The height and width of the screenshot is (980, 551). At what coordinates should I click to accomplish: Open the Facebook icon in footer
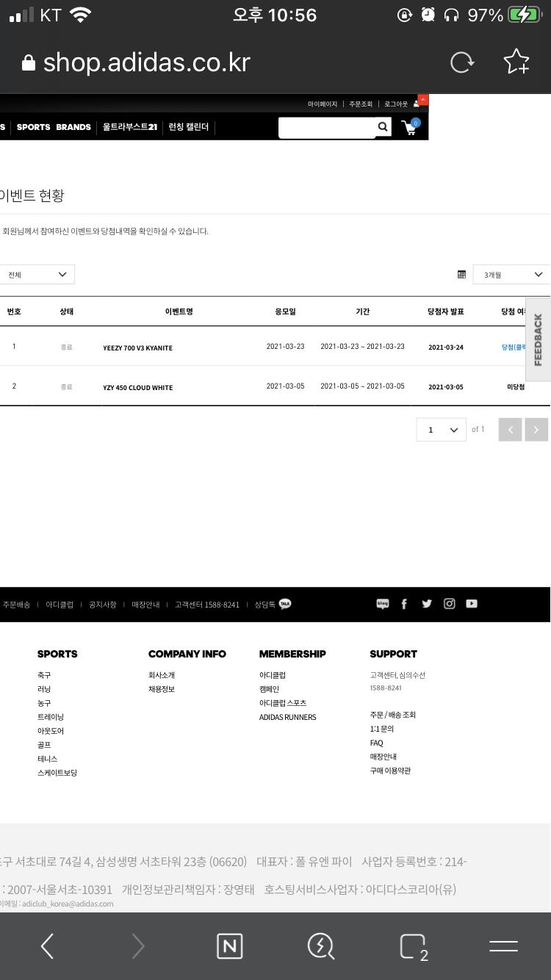click(404, 604)
